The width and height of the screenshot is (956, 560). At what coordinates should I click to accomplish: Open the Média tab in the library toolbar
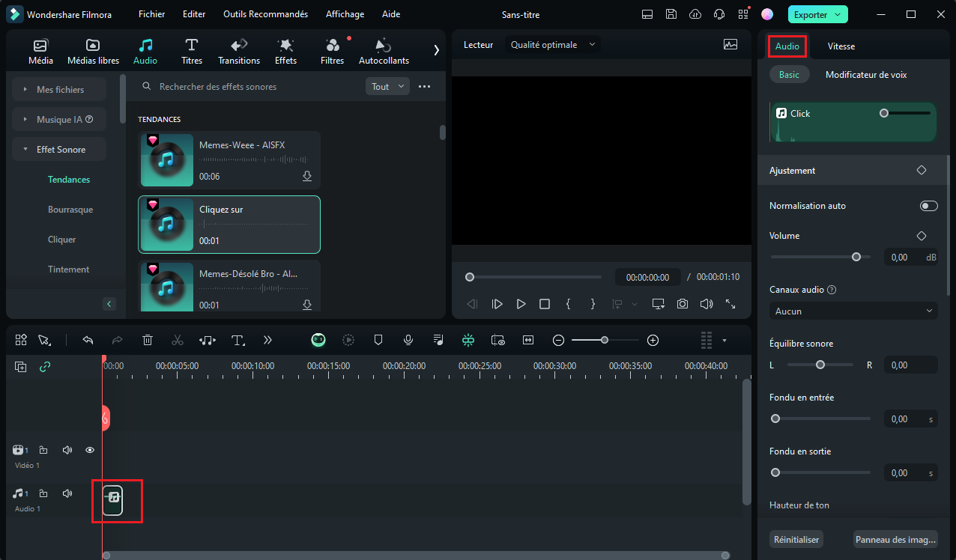(x=40, y=52)
